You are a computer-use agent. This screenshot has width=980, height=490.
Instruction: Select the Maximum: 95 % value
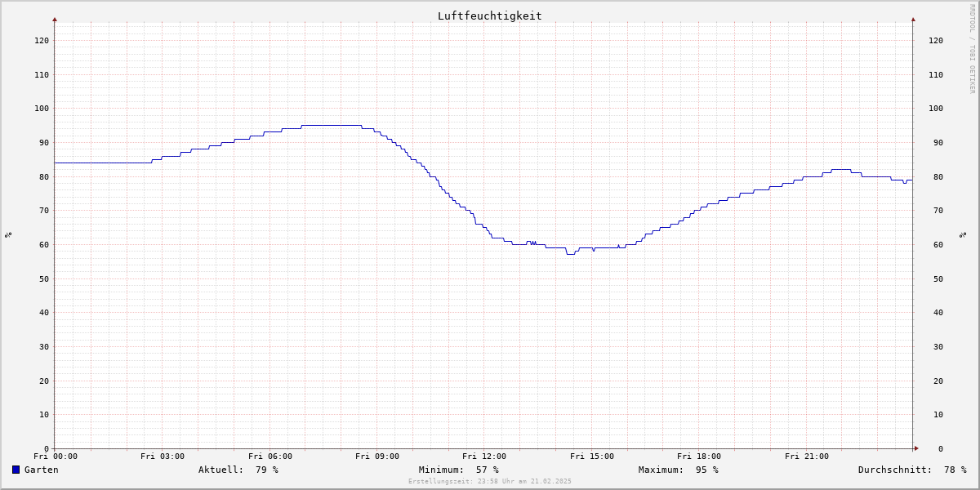(x=679, y=470)
